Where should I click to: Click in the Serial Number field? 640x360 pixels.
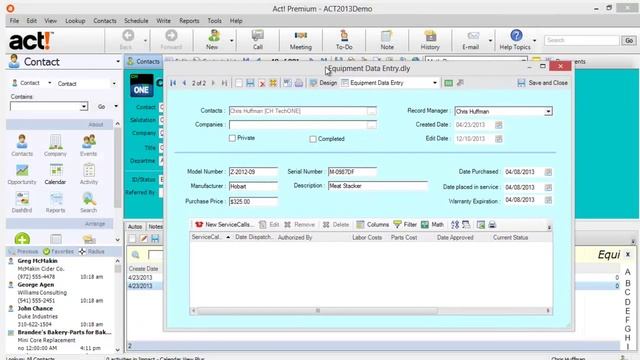tap(353, 172)
